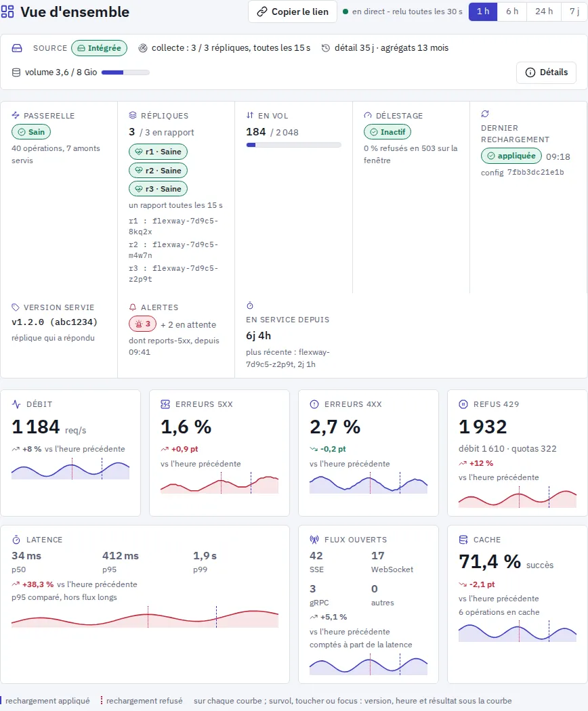This screenshot has width=588, height=711.
Task: Click the upward trend arrow beside +8 %
Action: click(16, 449)
